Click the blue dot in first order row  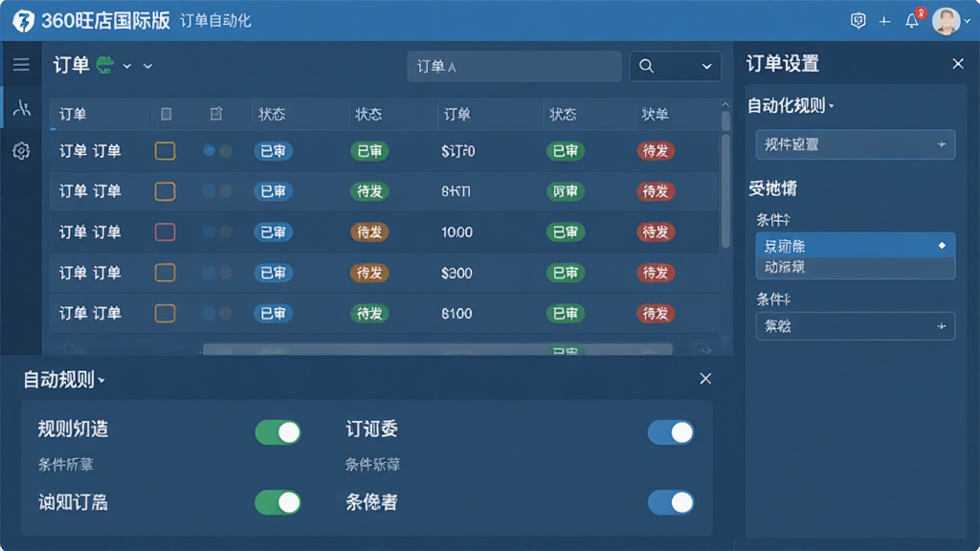point(210,150)
